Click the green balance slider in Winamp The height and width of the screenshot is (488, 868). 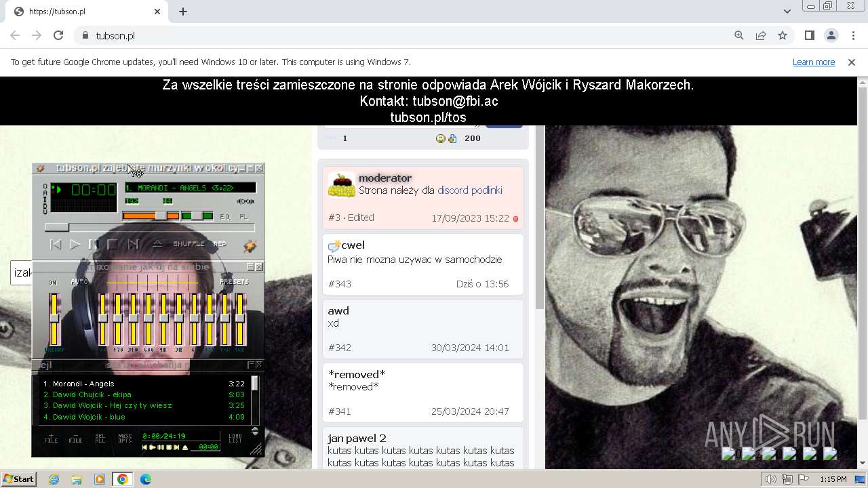[197, 216]
